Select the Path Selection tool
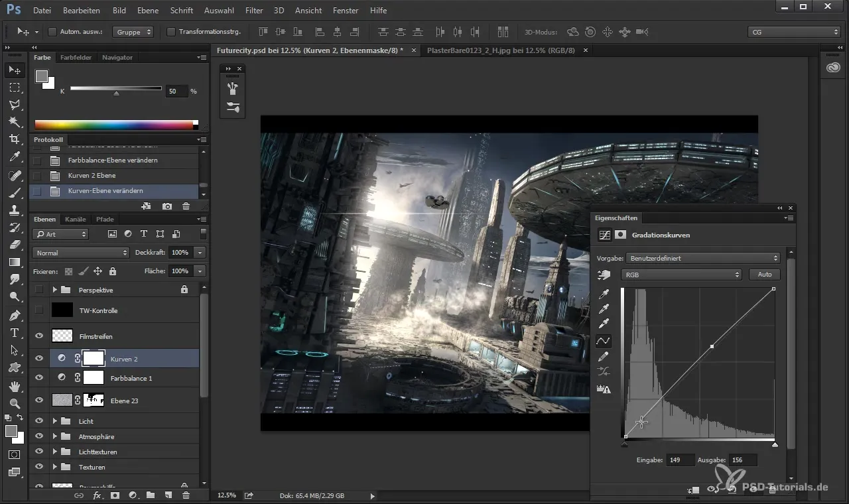The image size is (849, 504). pos(15,350)
